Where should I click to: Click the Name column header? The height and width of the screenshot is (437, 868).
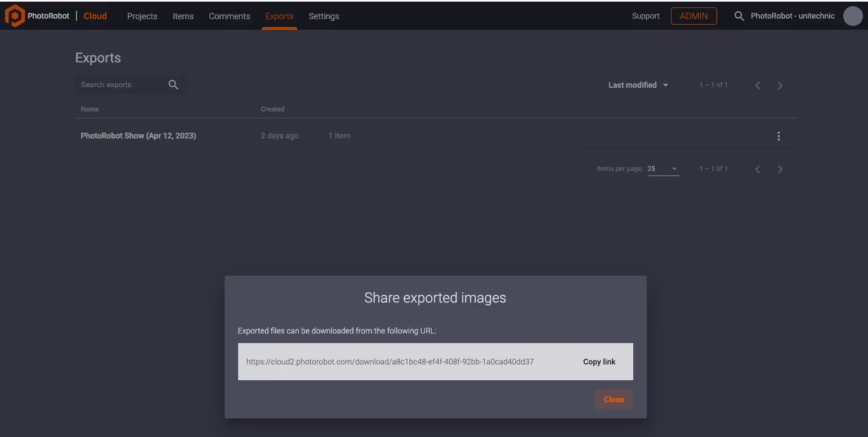[90, 109]
